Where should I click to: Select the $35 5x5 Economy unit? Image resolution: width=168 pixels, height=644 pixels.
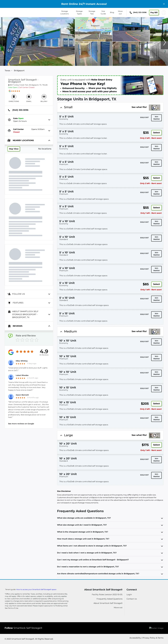pos(157,133)
